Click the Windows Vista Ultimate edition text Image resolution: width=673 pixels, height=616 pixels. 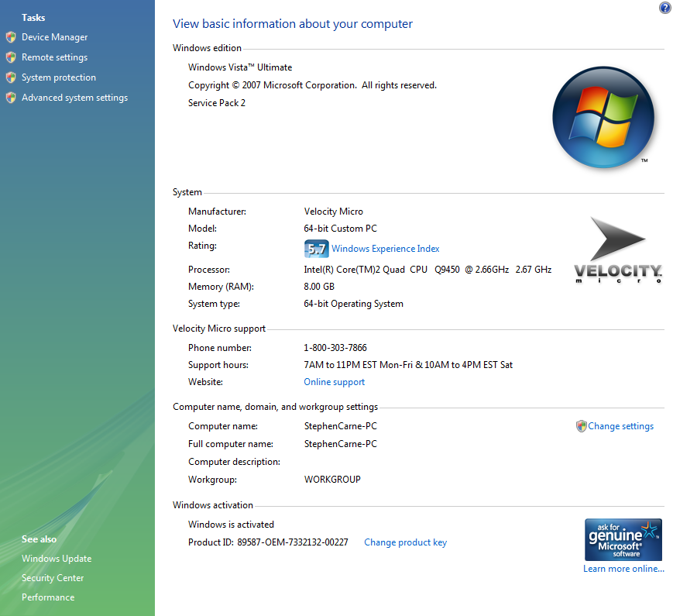(x=240, y=67)
